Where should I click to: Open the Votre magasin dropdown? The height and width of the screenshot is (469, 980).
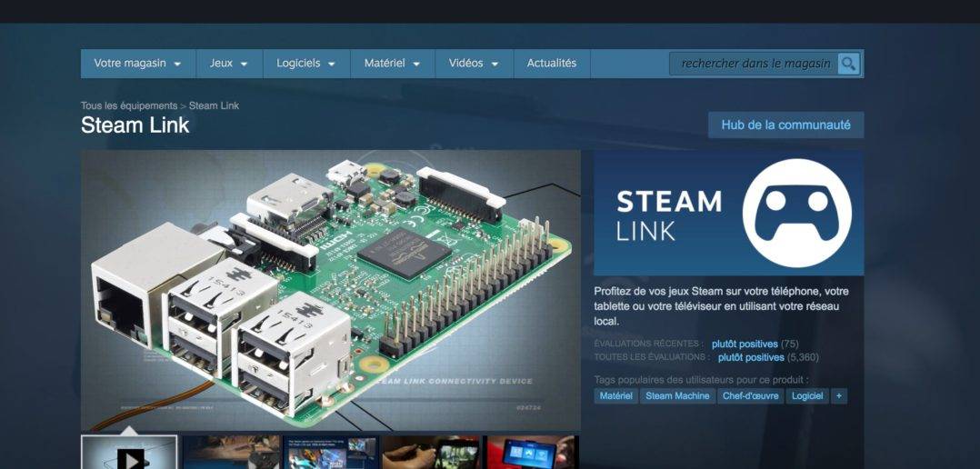(x=137, y=64)
